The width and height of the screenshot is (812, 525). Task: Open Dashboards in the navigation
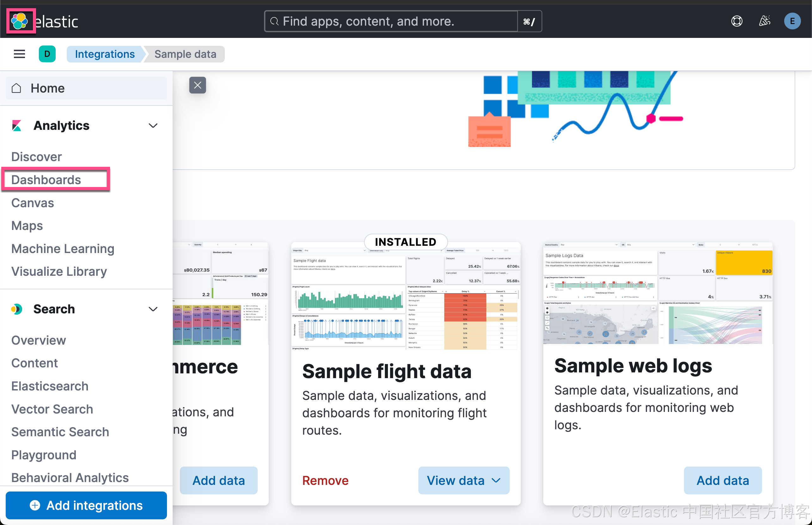46,180
